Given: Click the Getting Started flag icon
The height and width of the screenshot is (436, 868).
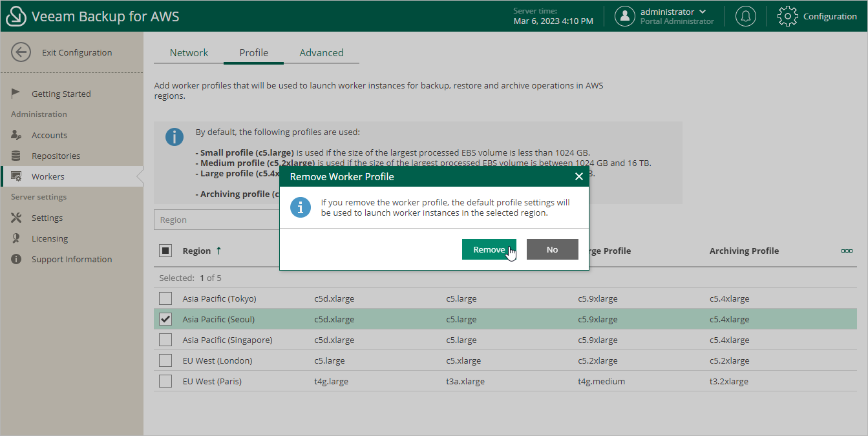Looking at the screenshot, I should coord(17,93).
